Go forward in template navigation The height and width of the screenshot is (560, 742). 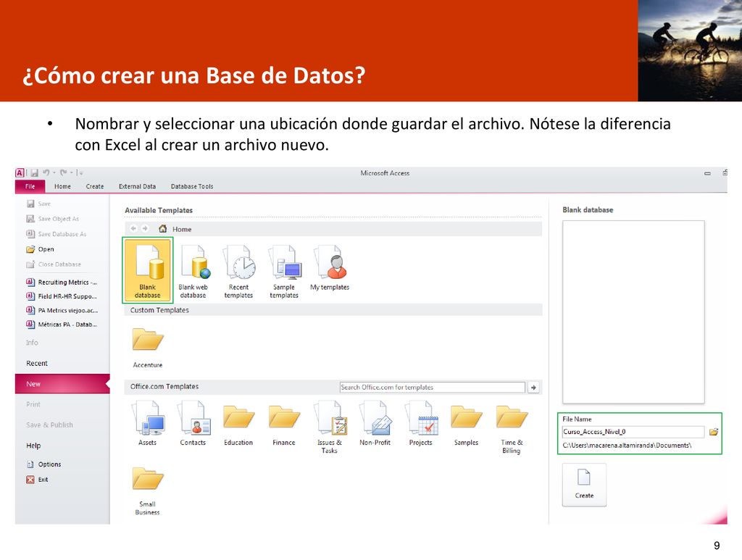(x=145, y=228)
